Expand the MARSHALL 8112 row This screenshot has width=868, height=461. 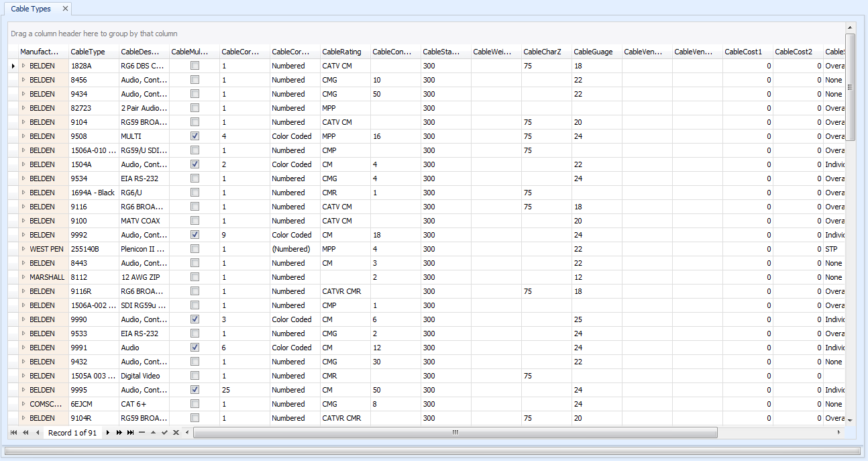click(x=23, y=277)
